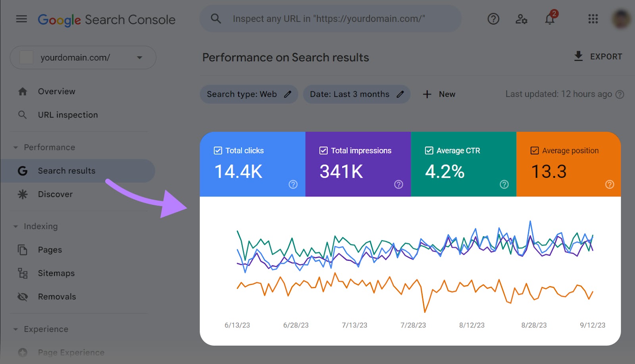Click the Sitemaps tree icon

pyautogui.click(x=23, y=273)
